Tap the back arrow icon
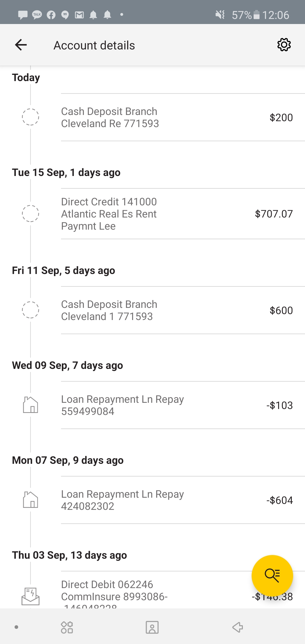 coord(21,45)
